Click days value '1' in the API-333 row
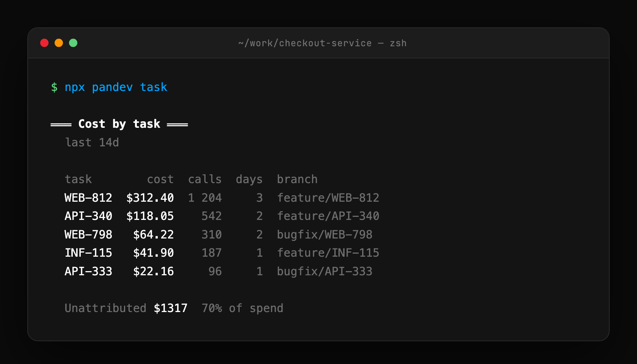Image resolution: width=637 pixels, height=364 pixels. click(x=259, y=271)
